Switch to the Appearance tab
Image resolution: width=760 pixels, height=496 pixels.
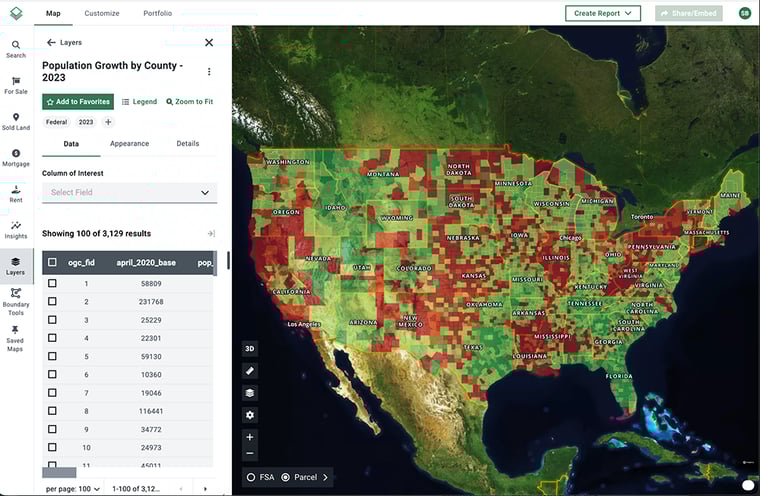click(x=129, y=144)
